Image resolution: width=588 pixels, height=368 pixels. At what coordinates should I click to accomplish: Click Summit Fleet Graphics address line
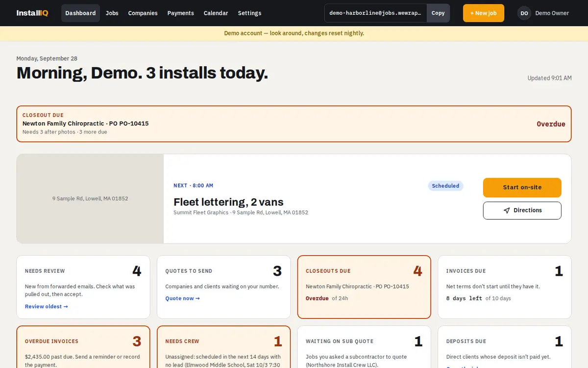pyautogui.click(x=241, y=212)
